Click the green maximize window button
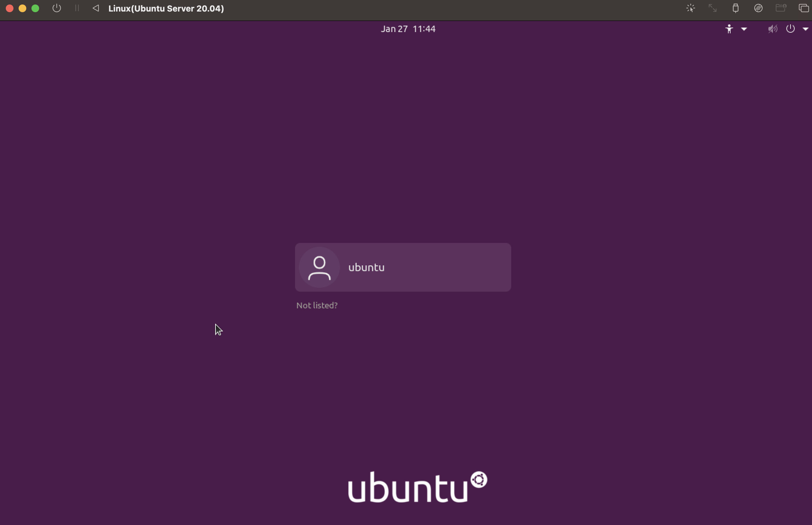This screenshot has width=812, height=525. point(35,8)
